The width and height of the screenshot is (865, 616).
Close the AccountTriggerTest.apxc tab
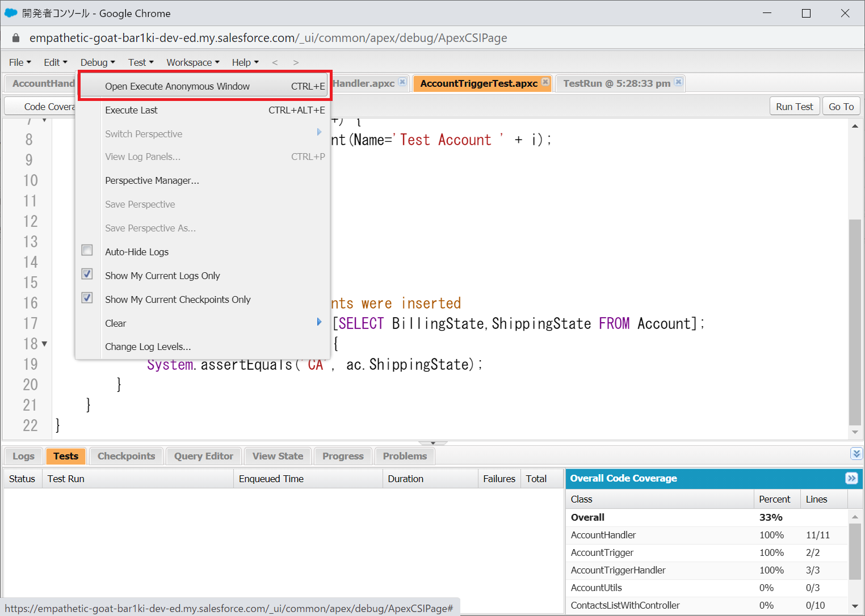(x=545, y=82)
